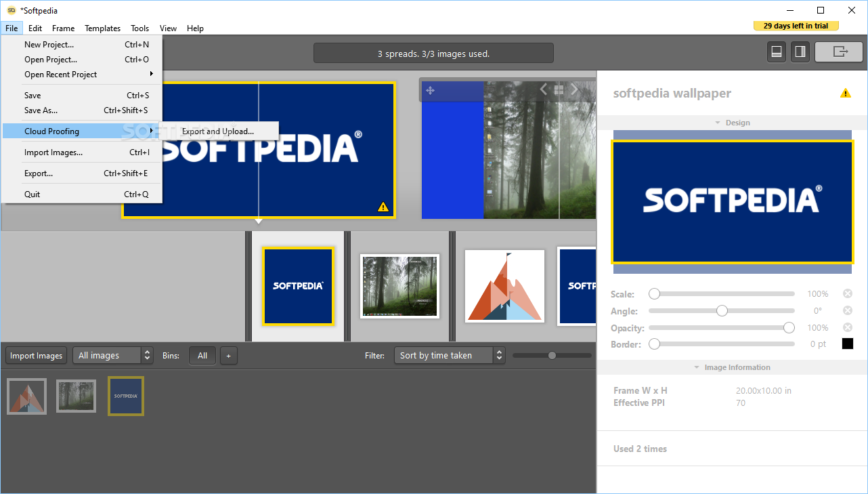
Task: Click the export arrow button in toolbar
Action: [x=839, y=52]
